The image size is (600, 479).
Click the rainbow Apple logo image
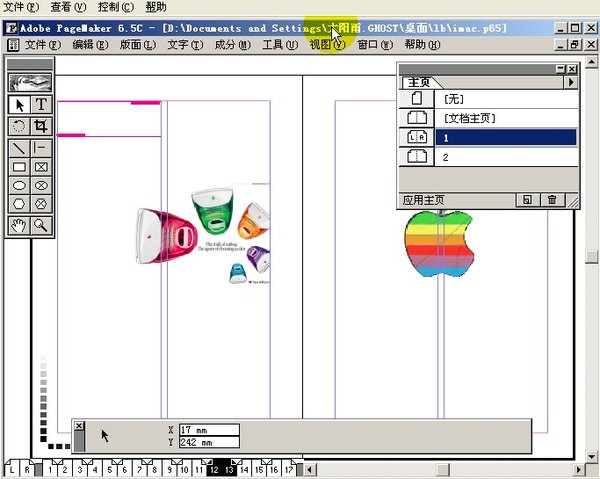[x=439, y=243]
